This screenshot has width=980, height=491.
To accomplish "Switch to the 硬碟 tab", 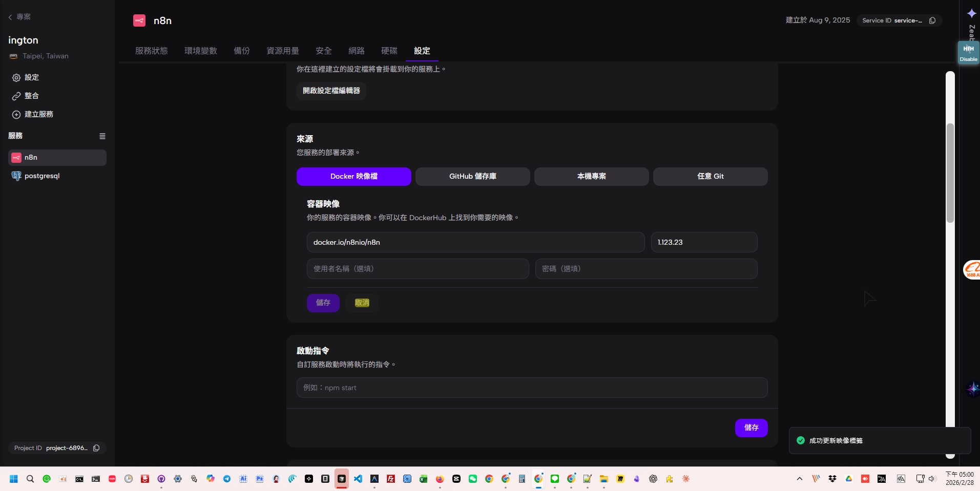I will tap(389, 51).
